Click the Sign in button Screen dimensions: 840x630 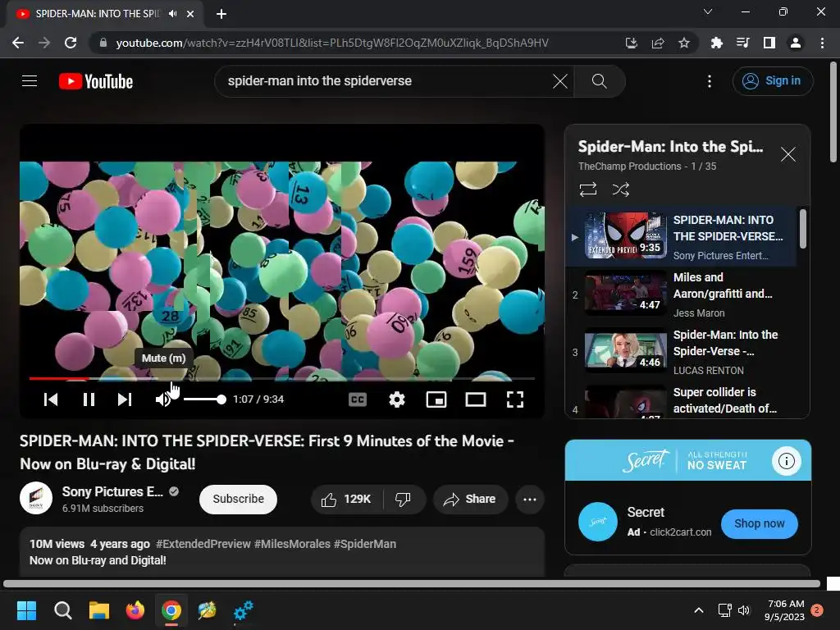click(x=772, y=81)
